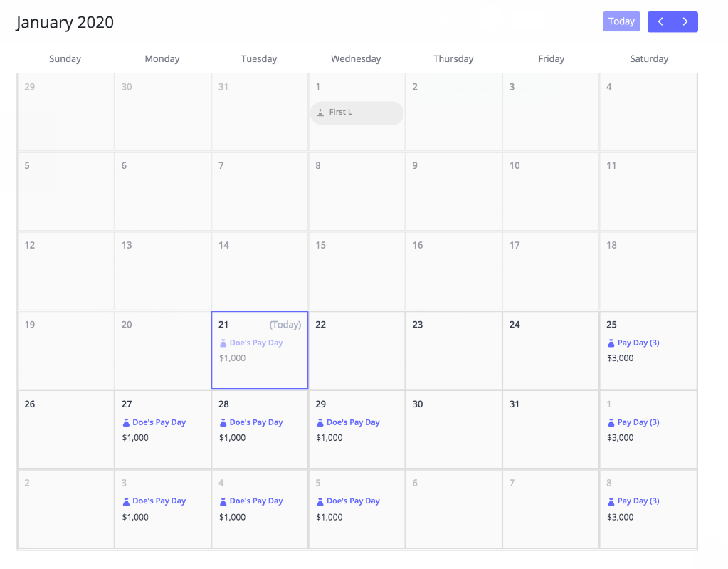Select the January 7 day cell
This screenshot has height=569, width=728.
(260, 192)
